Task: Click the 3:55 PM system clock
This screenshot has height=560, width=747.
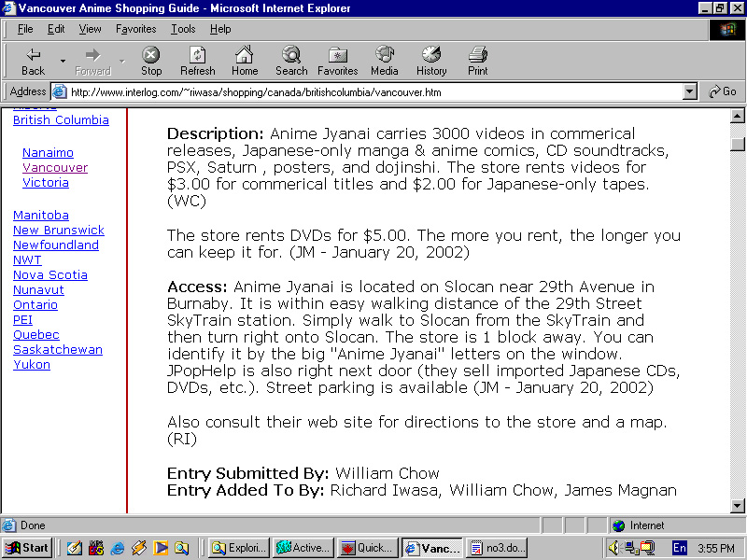Action: 716,549
